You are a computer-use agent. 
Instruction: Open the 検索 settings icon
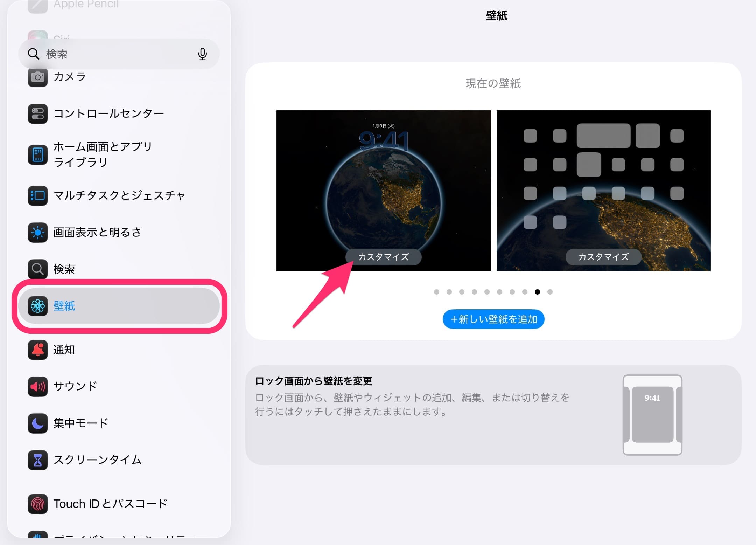[37, 269]
